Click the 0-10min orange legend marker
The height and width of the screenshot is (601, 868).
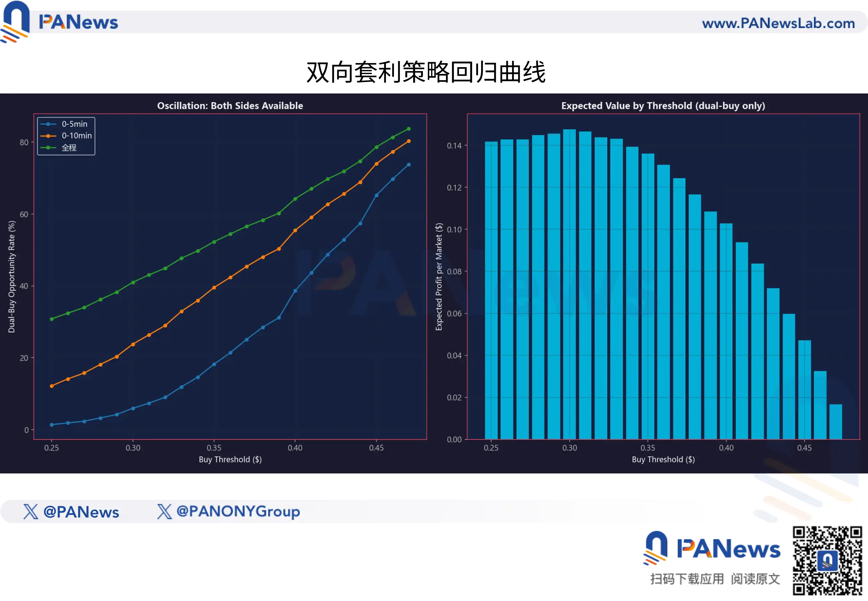click(x=48, y=136)
